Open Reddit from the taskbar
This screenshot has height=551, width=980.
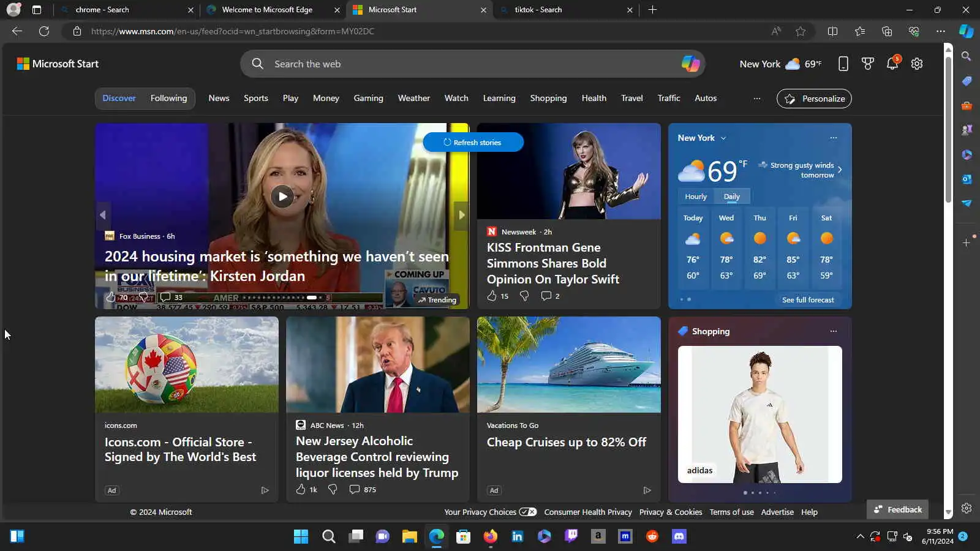(652, 537)
